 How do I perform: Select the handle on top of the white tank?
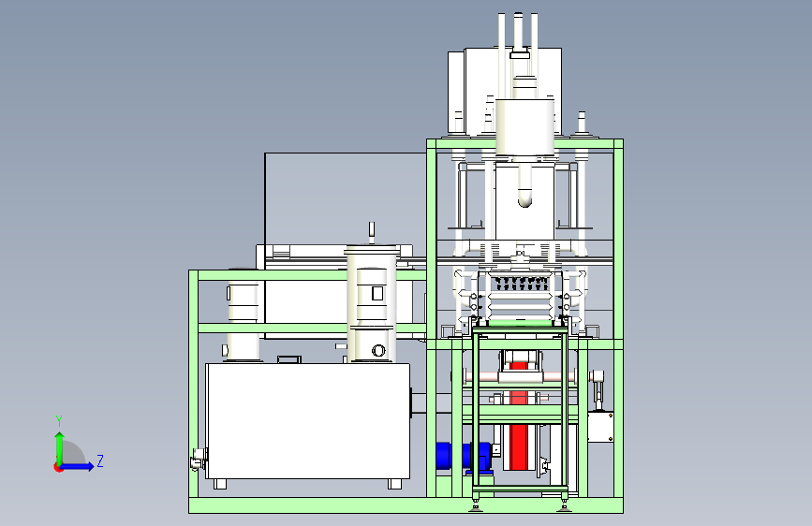[289, 359]
